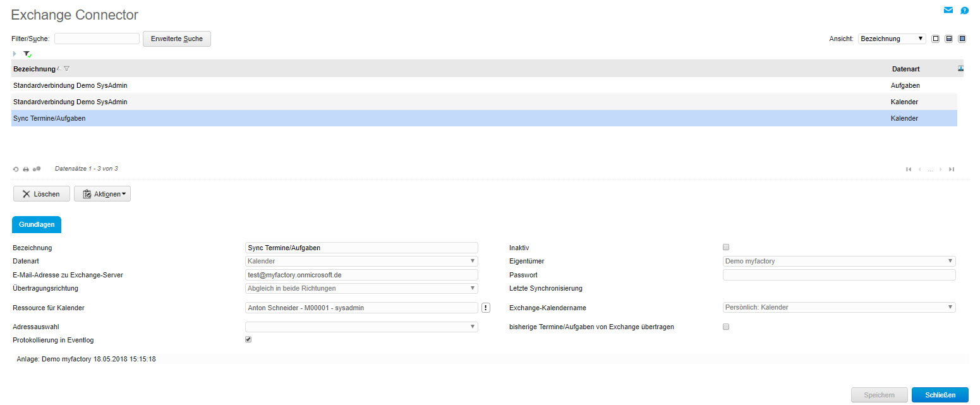The height and width of the screenshot is (405, 980).
Task: Tick the Inaktiv checkbox
Action: [x=726, y=247]
